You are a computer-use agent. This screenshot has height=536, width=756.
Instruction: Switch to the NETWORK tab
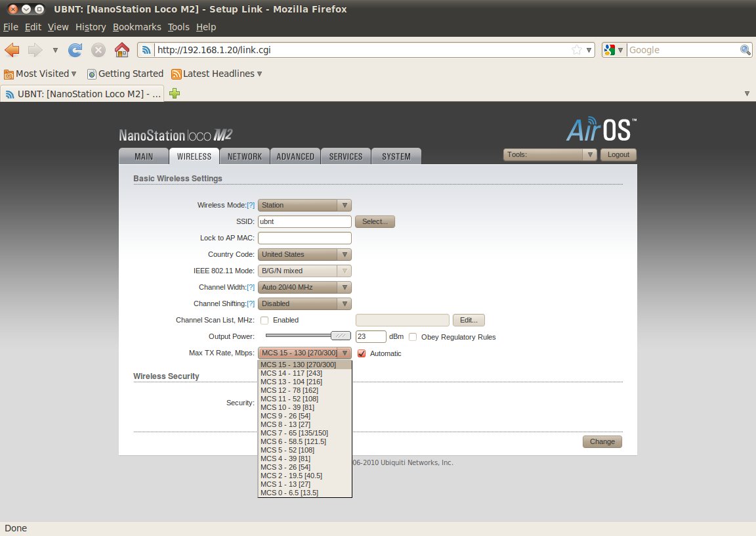(244, 156)
